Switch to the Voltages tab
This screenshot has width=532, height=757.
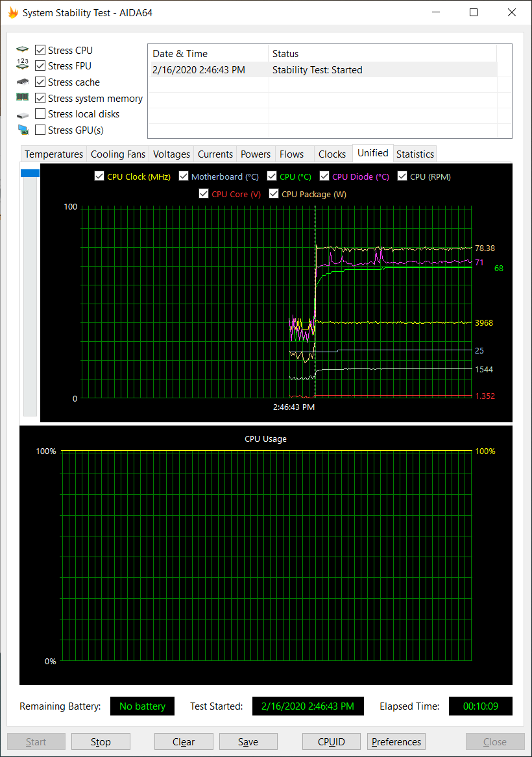pyautogui.click(x=171, y=154)
